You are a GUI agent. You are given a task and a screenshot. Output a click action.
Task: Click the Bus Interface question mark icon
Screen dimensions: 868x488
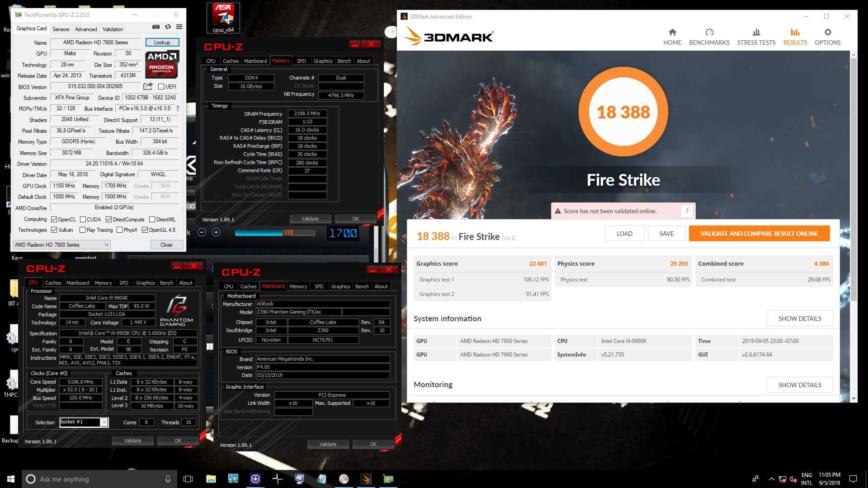[x=178, y=108]
